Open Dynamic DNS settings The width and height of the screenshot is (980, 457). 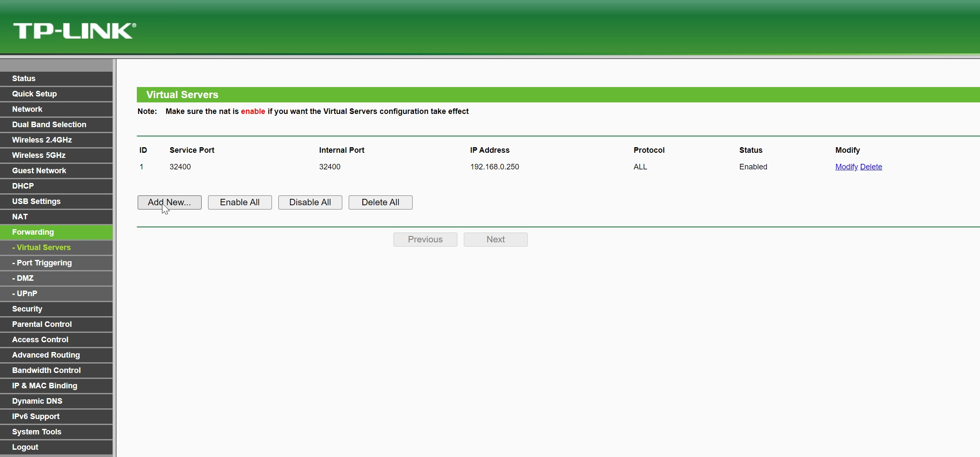tap(56, 401)
